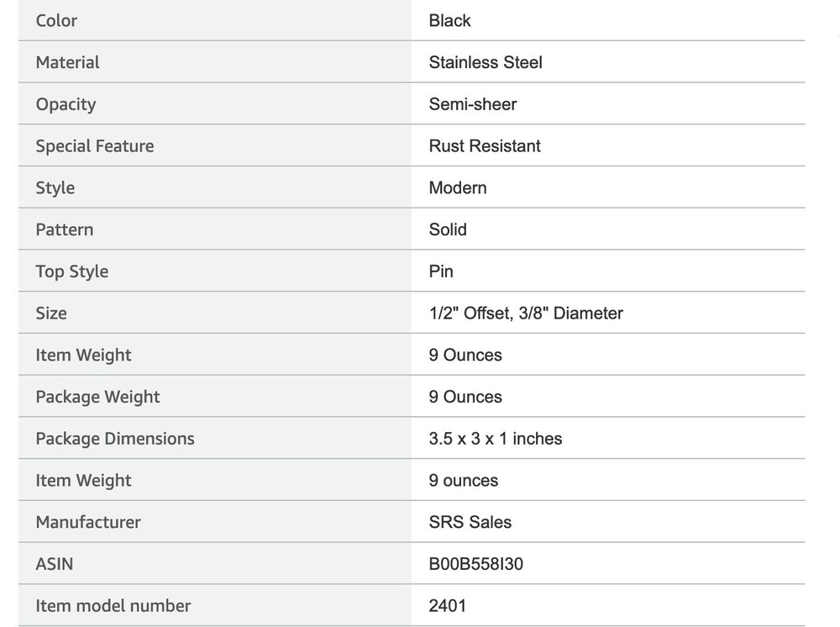Click the Stainless Steel material value

pos(486,62)
